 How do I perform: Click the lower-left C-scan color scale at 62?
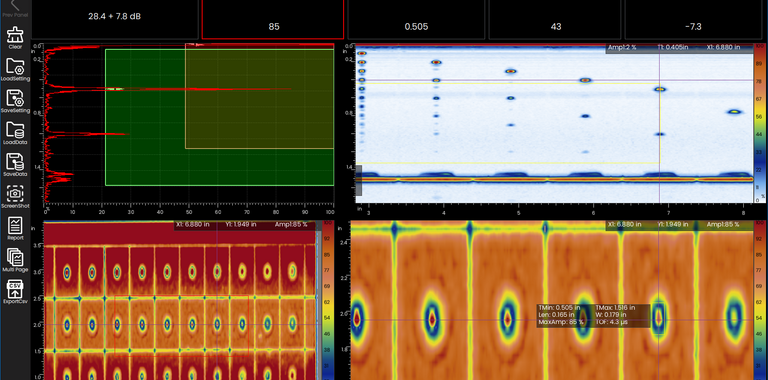pyautogui.click(x=326, y=302)
